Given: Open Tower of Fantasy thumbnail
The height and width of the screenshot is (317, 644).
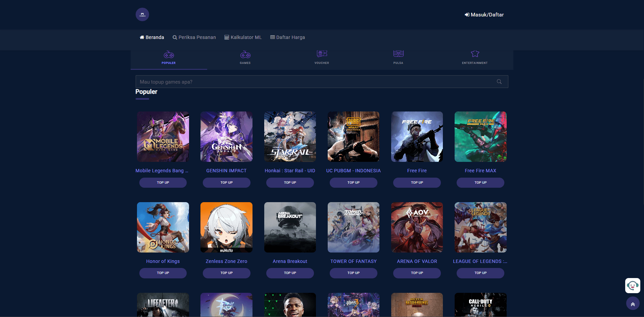Looking at the screenshot, I should tap(354, 227).
